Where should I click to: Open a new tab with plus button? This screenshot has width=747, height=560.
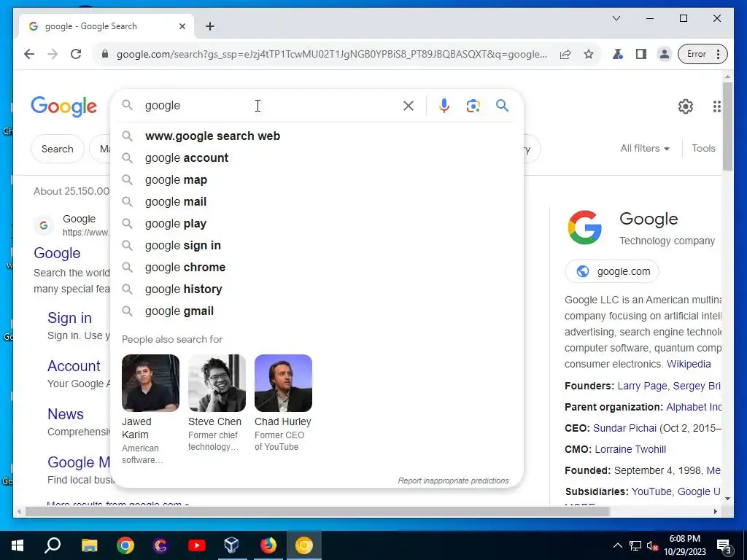[x=210, y=26]
